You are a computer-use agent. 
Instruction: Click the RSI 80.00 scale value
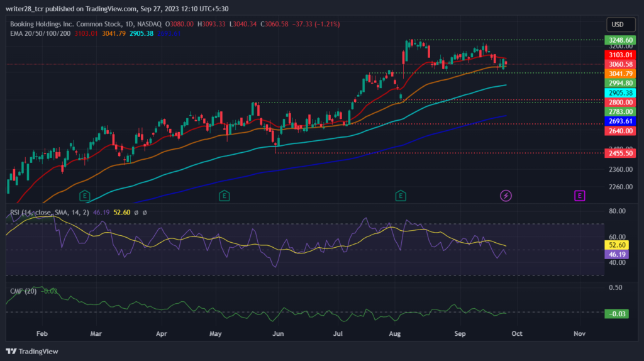point(617,211)
